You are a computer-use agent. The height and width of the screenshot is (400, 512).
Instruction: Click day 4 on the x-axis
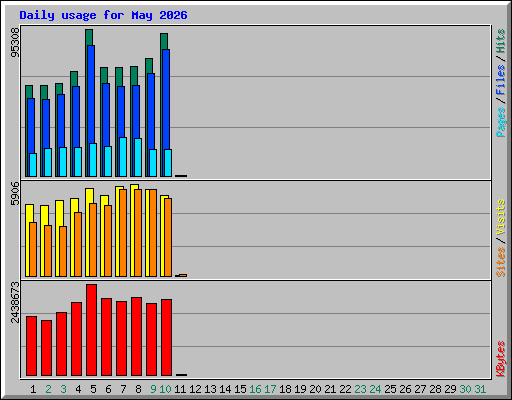[78, 389]
